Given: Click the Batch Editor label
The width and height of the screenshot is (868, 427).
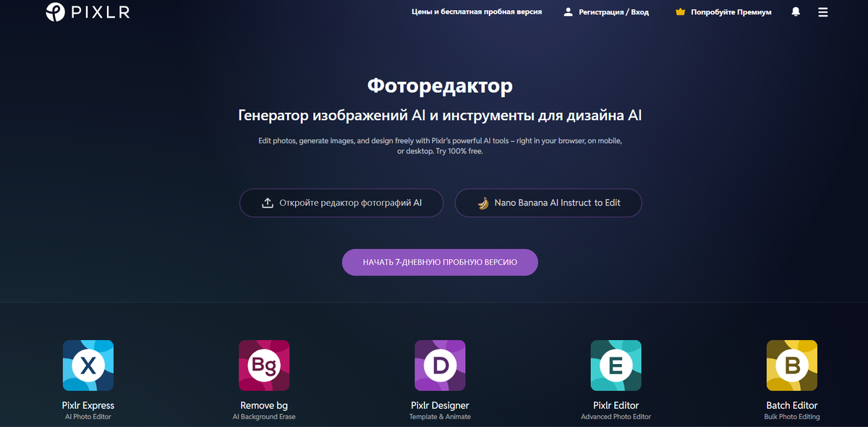Looking at the screenshot, I should point(792,405).
